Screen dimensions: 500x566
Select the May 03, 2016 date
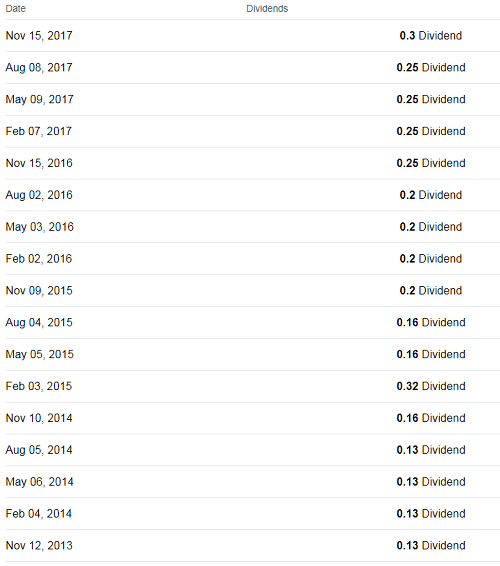click(x=39, y=227)
